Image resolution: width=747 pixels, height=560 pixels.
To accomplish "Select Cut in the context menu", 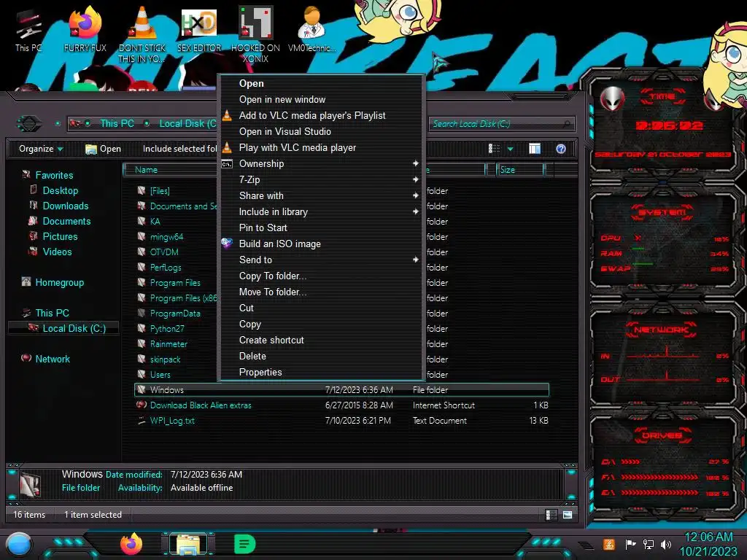I will [x=321, y=308].
